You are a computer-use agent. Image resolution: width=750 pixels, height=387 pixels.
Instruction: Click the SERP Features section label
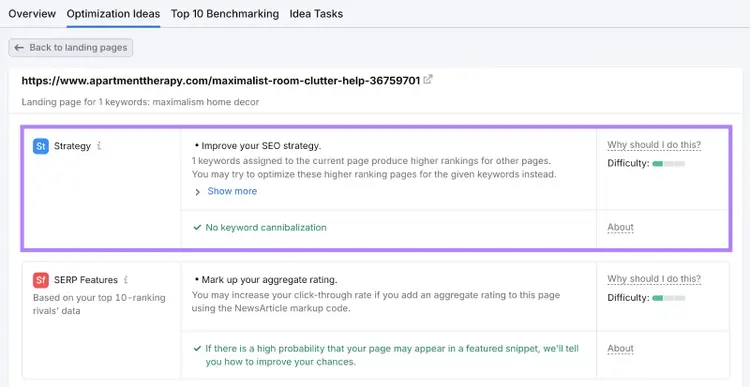tap(86, 280)
